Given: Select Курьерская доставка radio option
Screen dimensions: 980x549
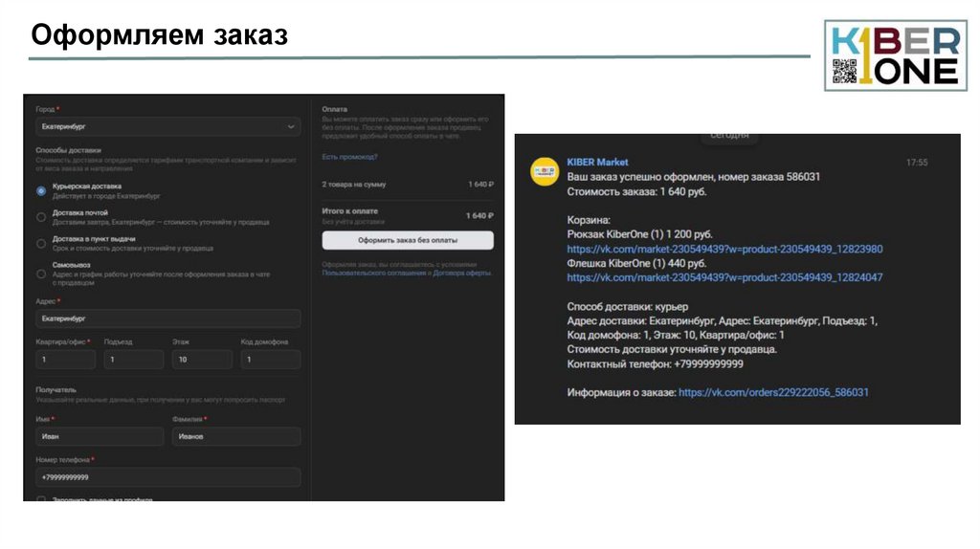Looking at the screenshot, I should click(41, 191).
